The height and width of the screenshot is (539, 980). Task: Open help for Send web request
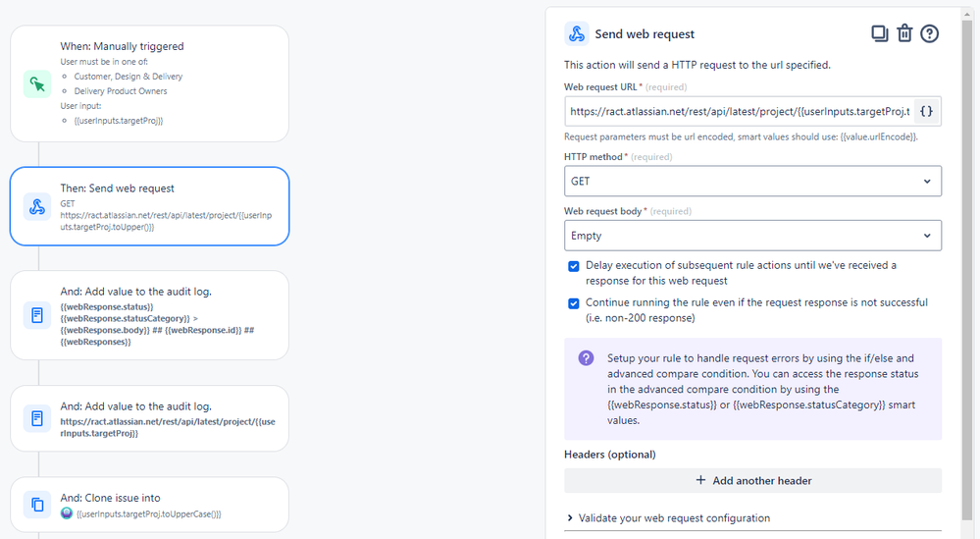click(x=929, y=33)
